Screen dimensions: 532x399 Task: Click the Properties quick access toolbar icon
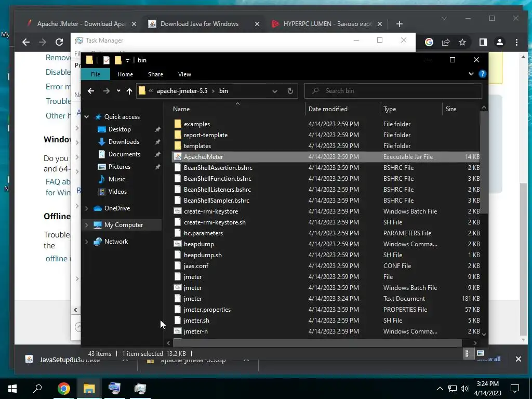point(106,60)
